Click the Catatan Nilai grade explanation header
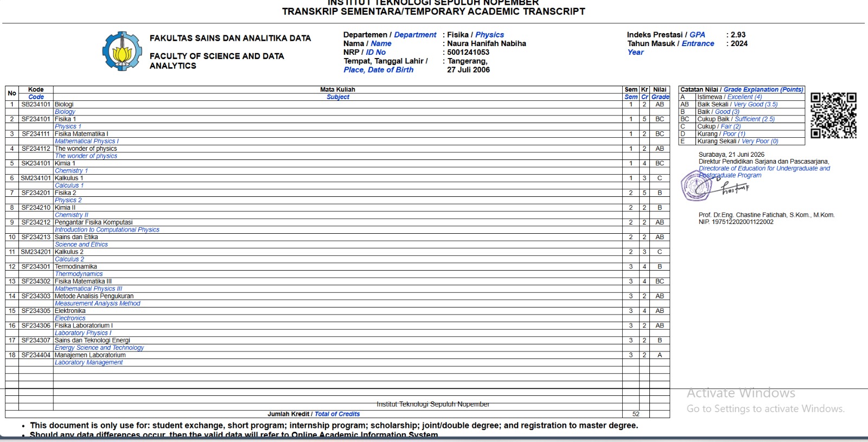 [742, 89]
